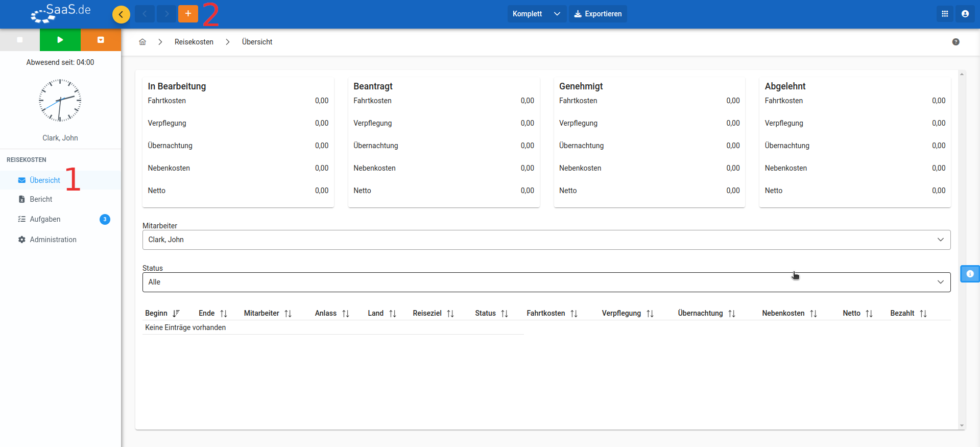Click the SaaS.de logo
The image size is (980, 447).
point(60,13)
